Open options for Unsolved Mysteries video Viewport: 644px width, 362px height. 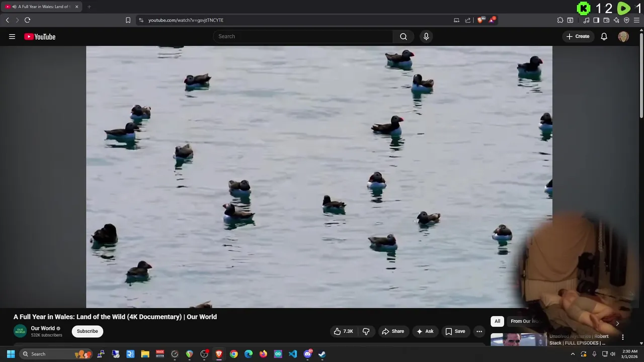[x=623, y=337]
